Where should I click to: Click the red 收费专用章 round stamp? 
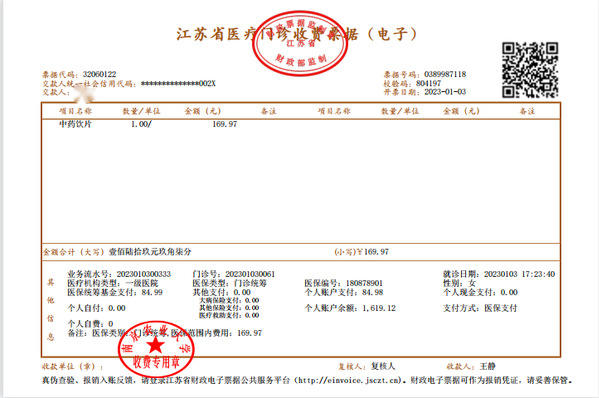point(156,348)
